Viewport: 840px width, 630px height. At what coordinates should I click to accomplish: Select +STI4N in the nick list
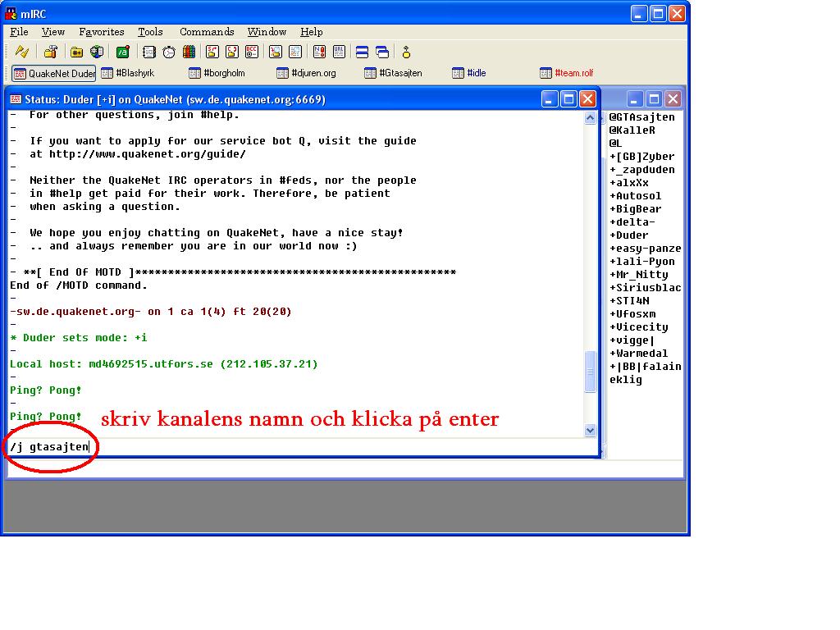629,301
